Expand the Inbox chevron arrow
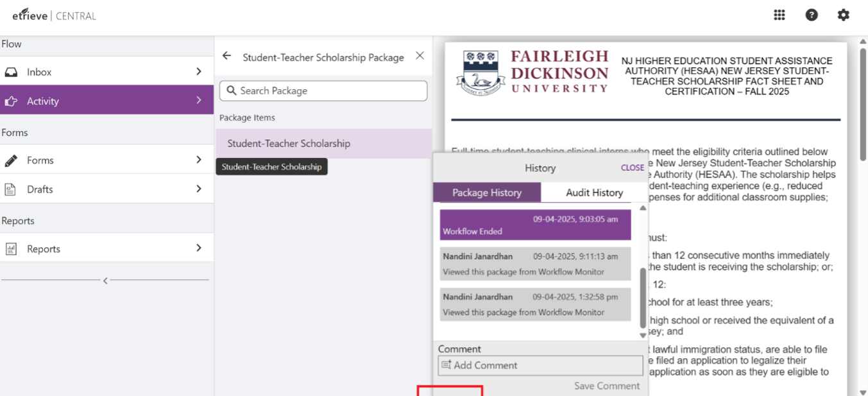The image size is (868, 396). pos(199,72)
